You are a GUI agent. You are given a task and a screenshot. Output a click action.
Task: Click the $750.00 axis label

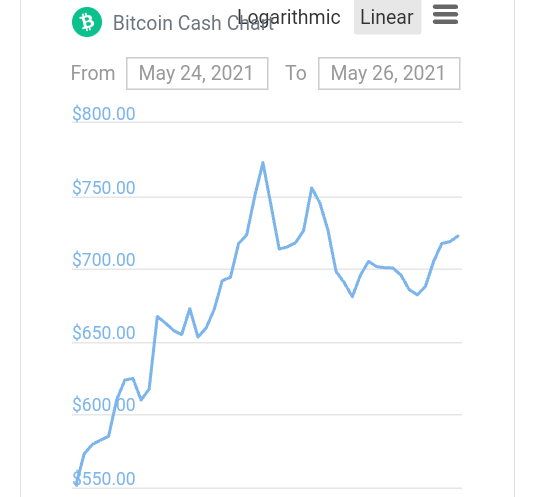click(104, 188)
